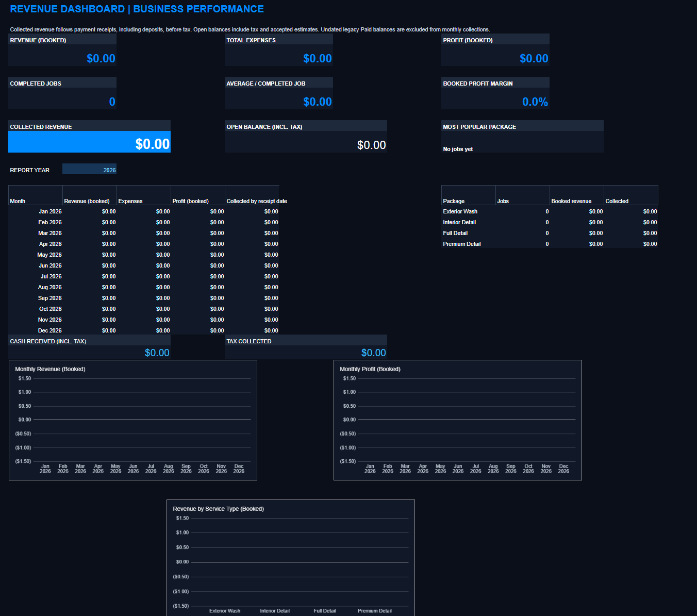Click the Tax Collected $0.00 value

[x=373, y=353]
